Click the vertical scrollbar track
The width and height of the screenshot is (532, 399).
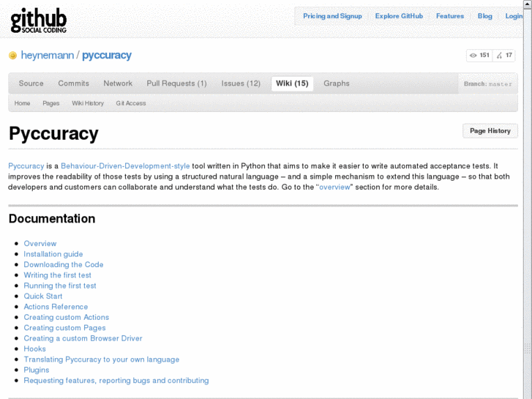pos(528,204)
